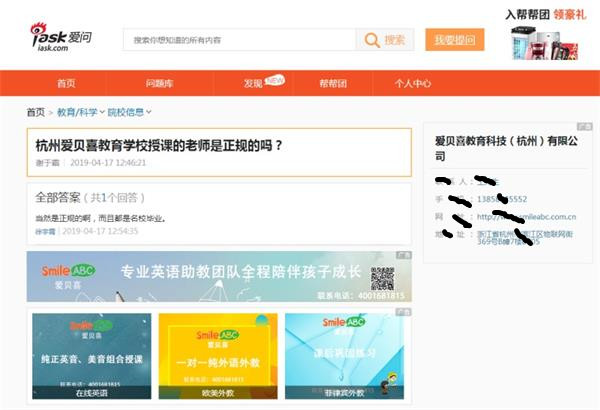Click the company name 爱贝喜教育科技（杭州）有限公司
The height and width of the screenshot is (410, 600).
(x=506, y=148)
